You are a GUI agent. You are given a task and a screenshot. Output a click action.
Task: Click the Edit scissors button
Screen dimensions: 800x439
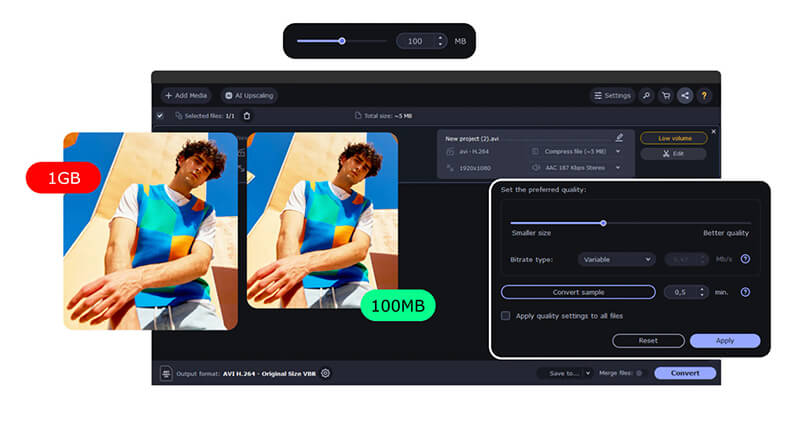coord(674,154)
